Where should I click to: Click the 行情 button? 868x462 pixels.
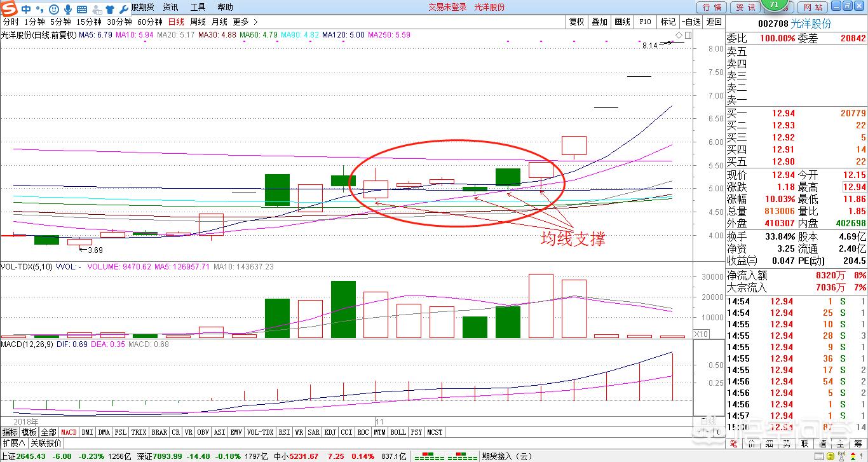[712, 7]
